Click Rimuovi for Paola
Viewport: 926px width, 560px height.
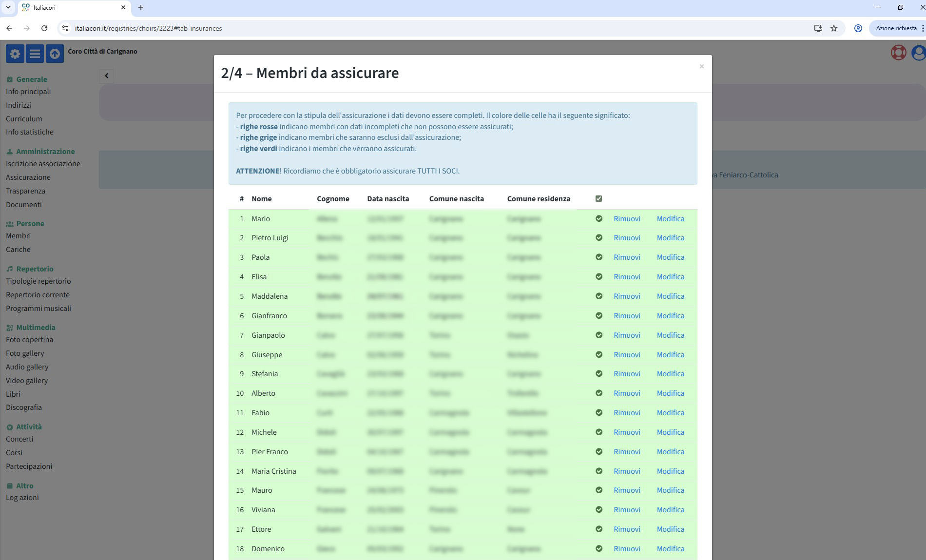tap(627, 257)
